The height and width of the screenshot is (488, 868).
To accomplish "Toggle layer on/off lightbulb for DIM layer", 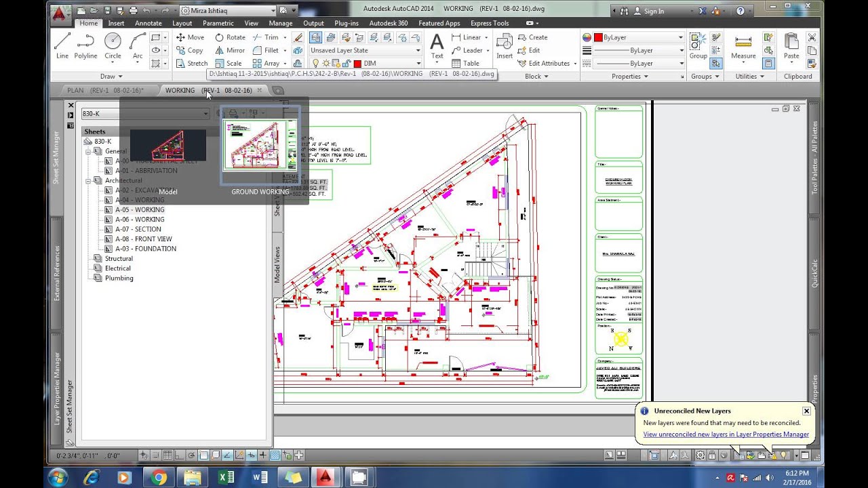I will pos(315,63).
